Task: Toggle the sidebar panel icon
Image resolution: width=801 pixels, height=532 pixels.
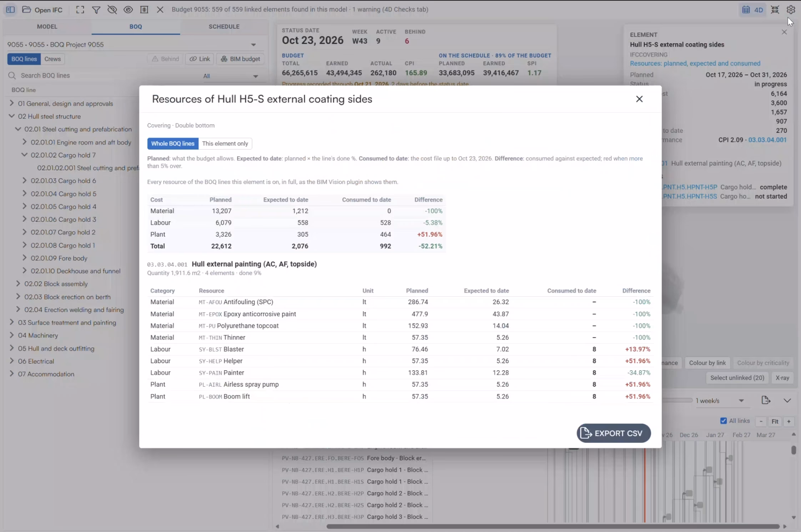Action: (x=10, y=10)
